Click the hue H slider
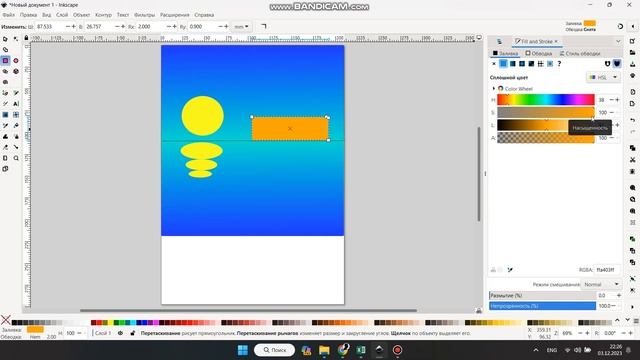The height and width of the screenshot is (360, 640). point(546,100)
